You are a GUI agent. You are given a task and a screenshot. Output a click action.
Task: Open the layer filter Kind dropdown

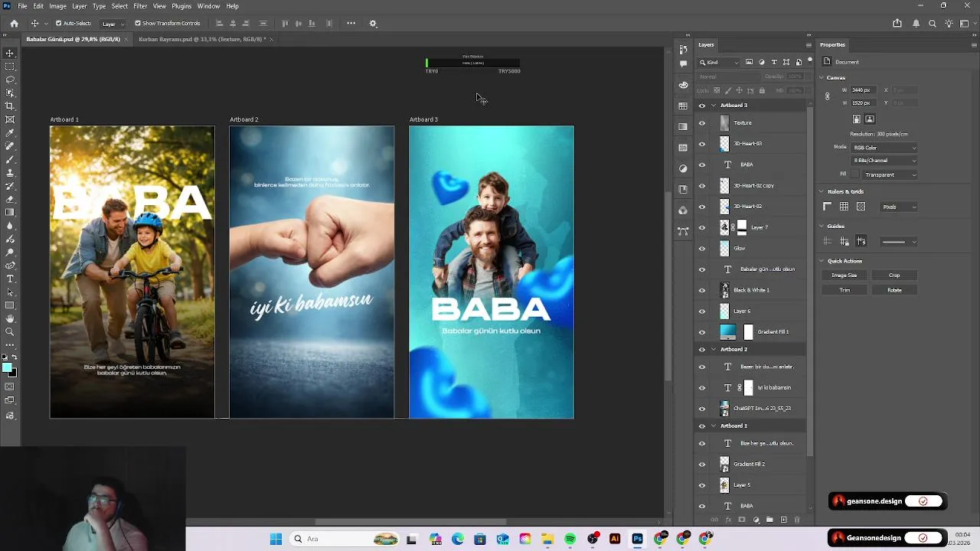pyautogui.click(x=719, y=62)
